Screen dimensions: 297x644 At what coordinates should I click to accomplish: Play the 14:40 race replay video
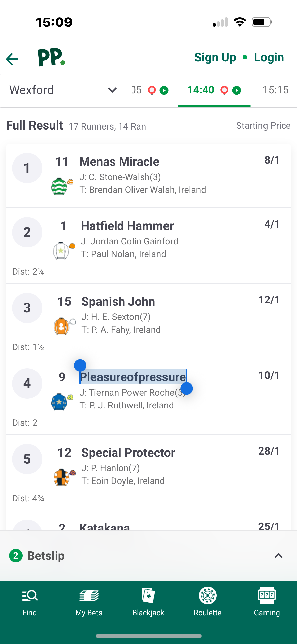tap(237, 90)
